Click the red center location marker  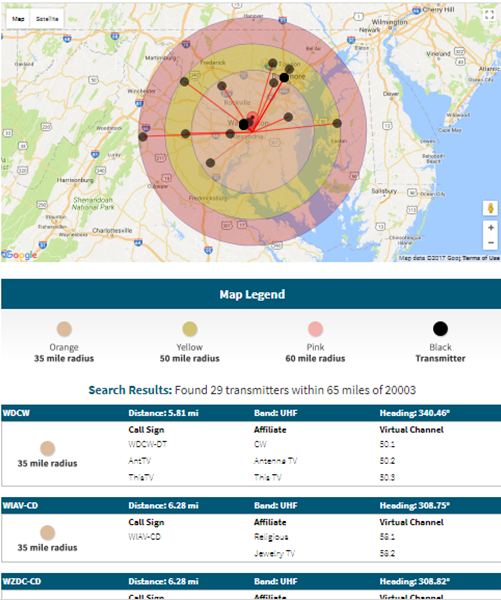pos(252,117)
